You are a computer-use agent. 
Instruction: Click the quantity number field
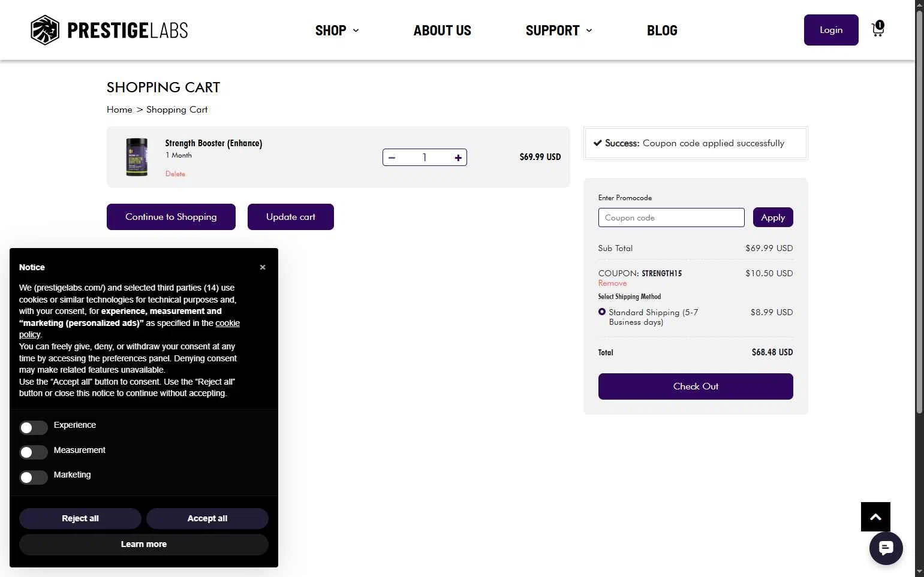click(x=425, y=158)
